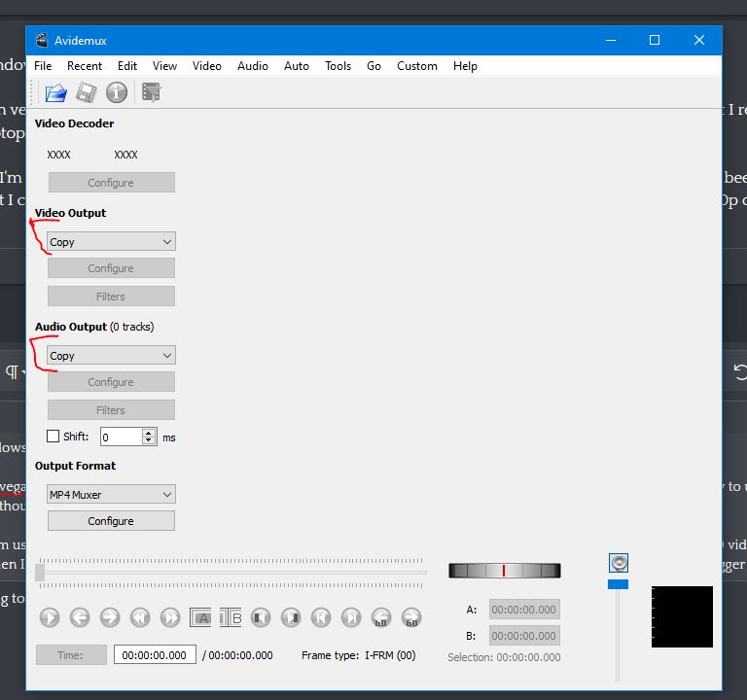Open the File menu
This screenshot has width=747, height=700.
pos(43,66)
